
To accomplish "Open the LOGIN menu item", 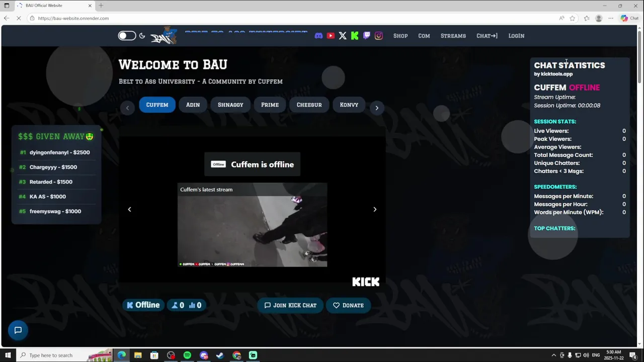I will (516, 36).
